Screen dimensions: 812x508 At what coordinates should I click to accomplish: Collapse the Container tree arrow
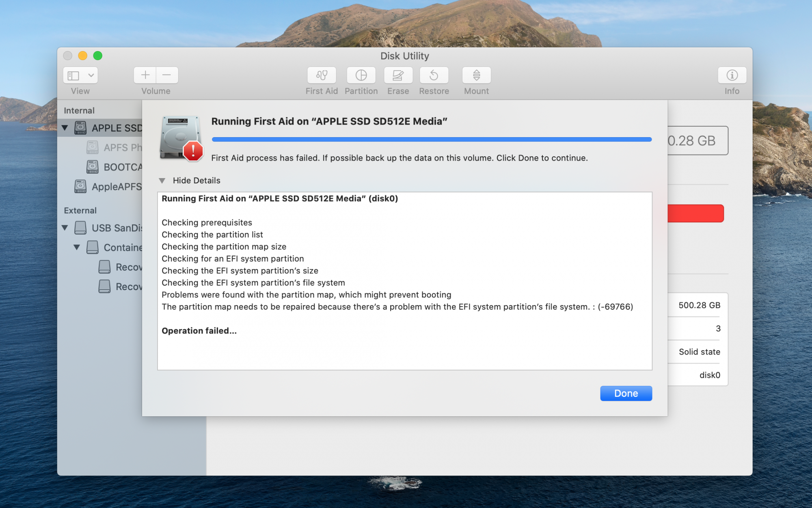[x=77, y=247]
